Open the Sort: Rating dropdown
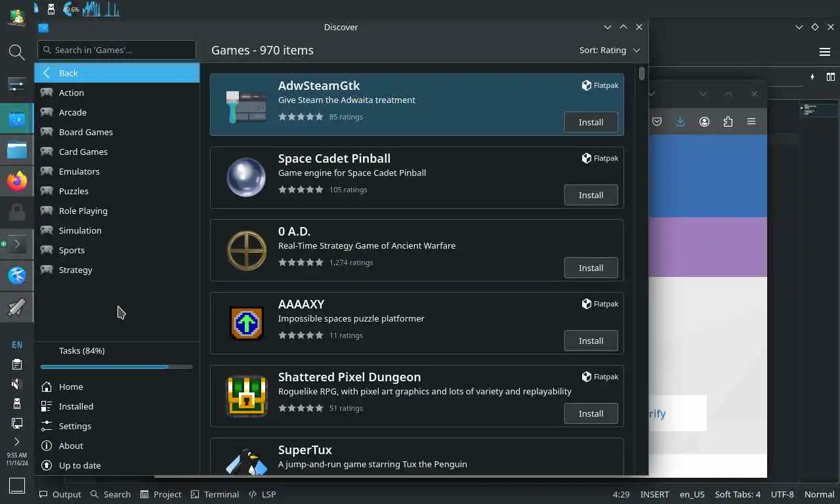840x504 pixels. [x=609, y=50]
